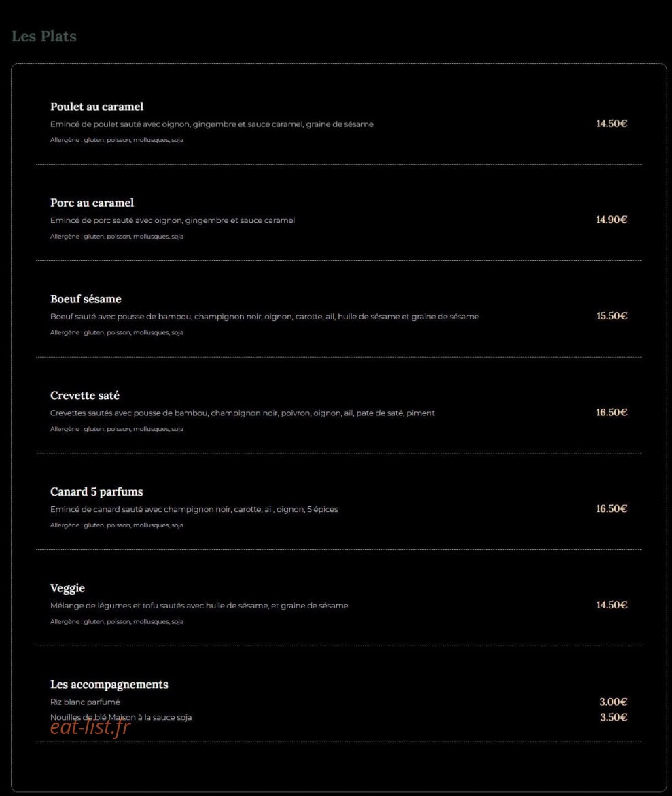Select the Riz blanc parfumé side option
Screen dimensions: 672x796
(x=85, y=702)
